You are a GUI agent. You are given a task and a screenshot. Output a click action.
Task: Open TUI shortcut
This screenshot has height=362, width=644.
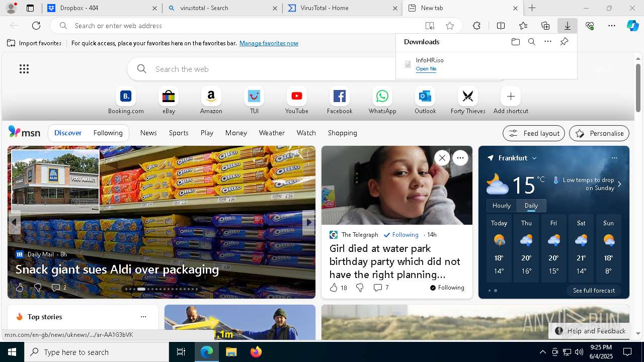(254, 101)
